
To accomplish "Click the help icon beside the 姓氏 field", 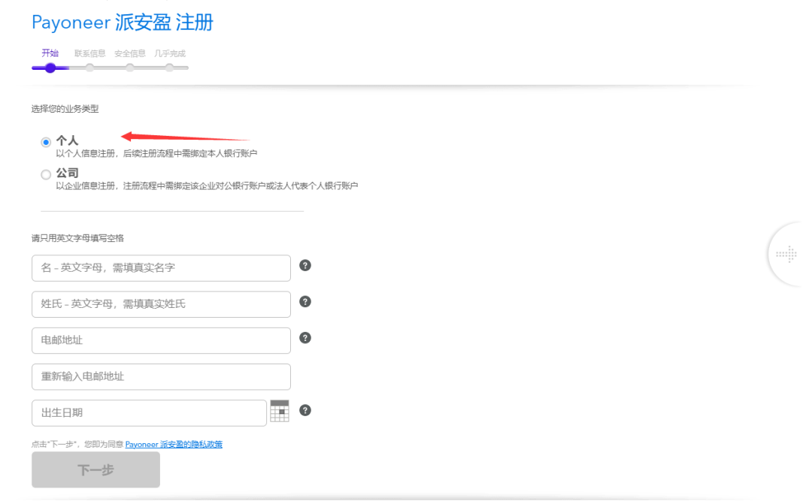I will click(x=304, y=302).
